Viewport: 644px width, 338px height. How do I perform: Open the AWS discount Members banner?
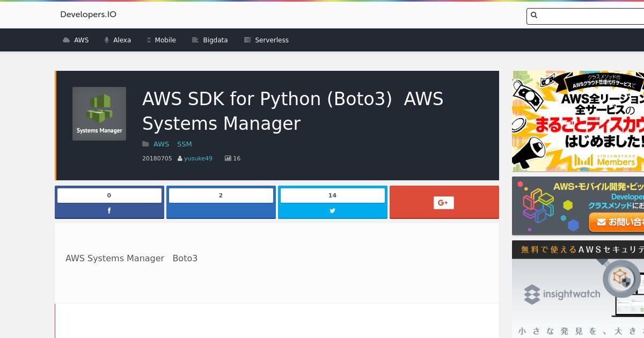pyautogui.click(x=578, y=121)
